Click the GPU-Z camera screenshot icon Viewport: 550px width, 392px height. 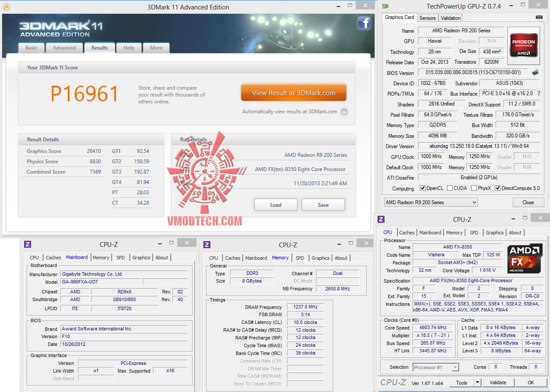(x=539, y=17)
